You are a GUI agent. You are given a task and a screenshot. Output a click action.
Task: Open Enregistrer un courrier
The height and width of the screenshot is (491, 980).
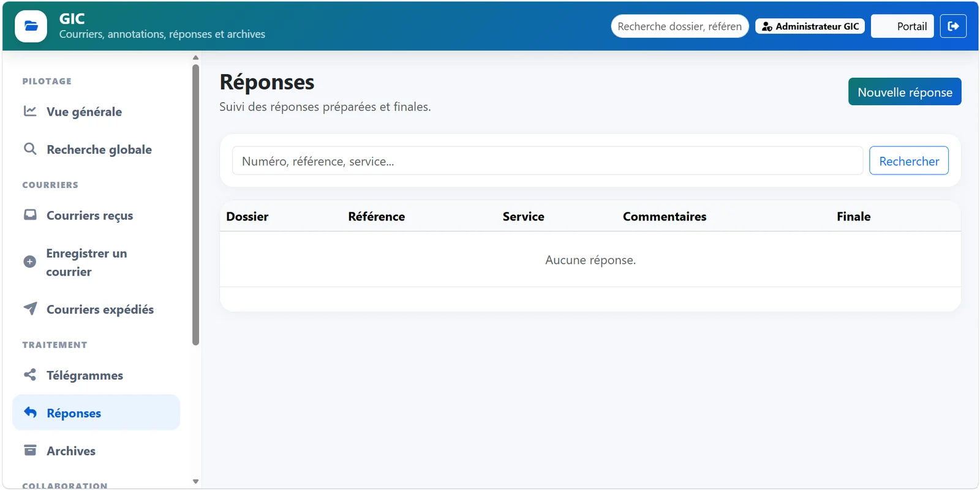pyautogui.click(x=96, y=263)
